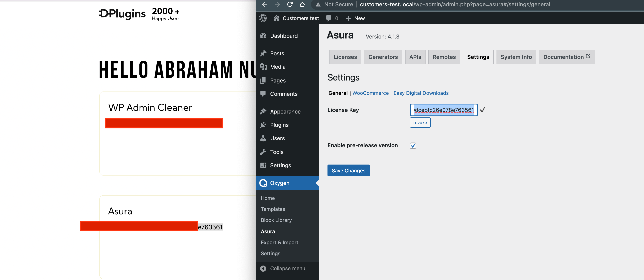Open WooCommerce settings link
Screen dimensions: 644x280
(x=370, y=93)
